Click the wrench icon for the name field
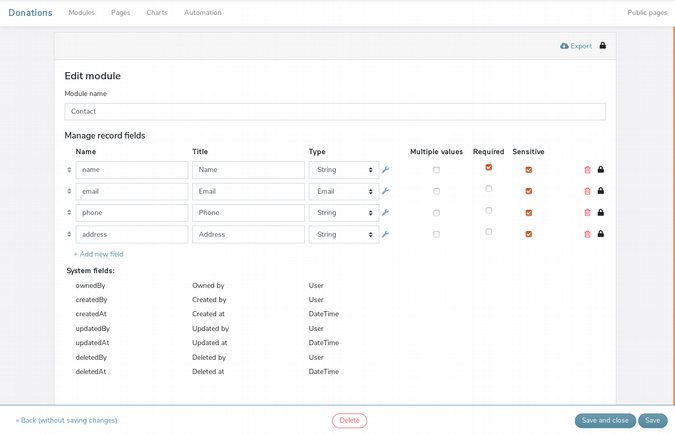675x435 pixels. 385,170
